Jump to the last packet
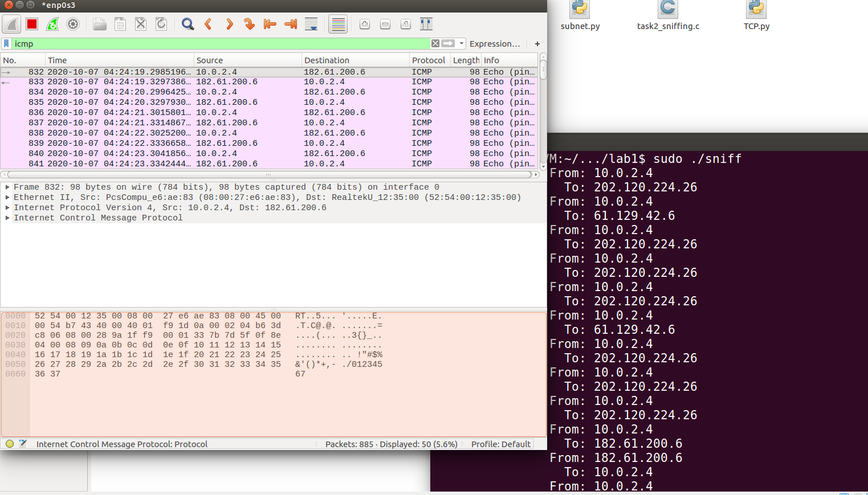Viewport: 868px width, 495px height. 291,24
